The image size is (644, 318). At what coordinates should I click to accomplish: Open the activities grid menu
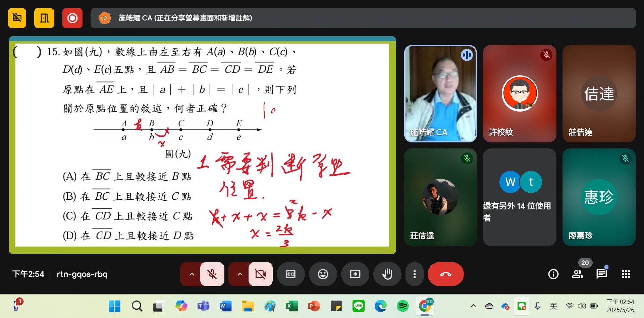626,274
